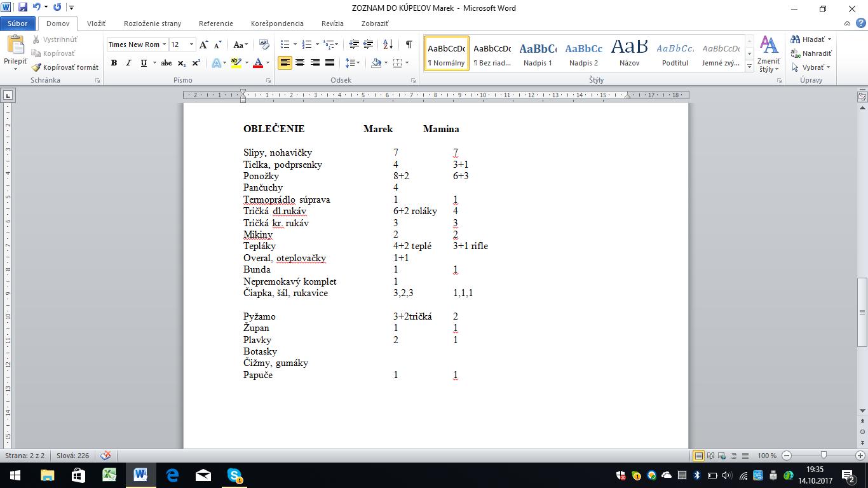The image size is (868, 488).
Task: Toggle Italic formatting
Action: coord(128,63)
